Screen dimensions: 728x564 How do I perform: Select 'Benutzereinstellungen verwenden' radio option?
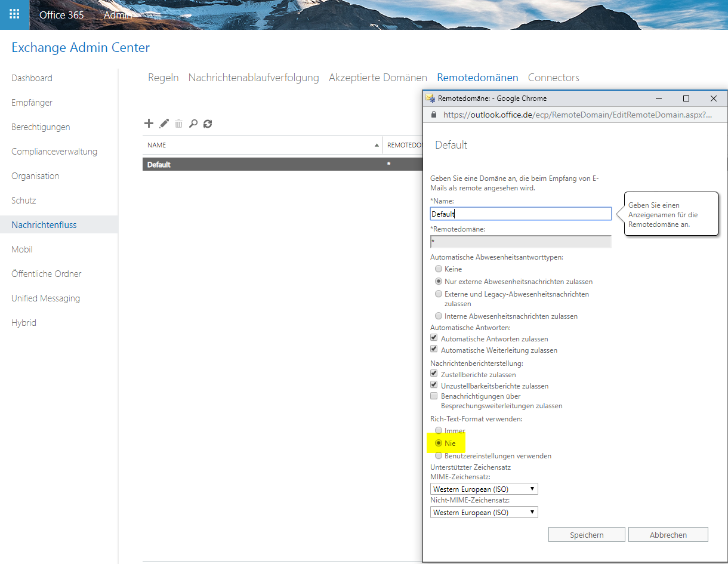coord(439,455)
